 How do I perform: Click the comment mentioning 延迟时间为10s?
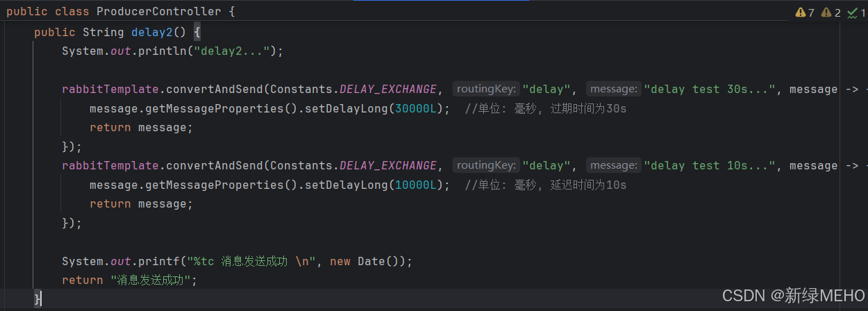546,185
